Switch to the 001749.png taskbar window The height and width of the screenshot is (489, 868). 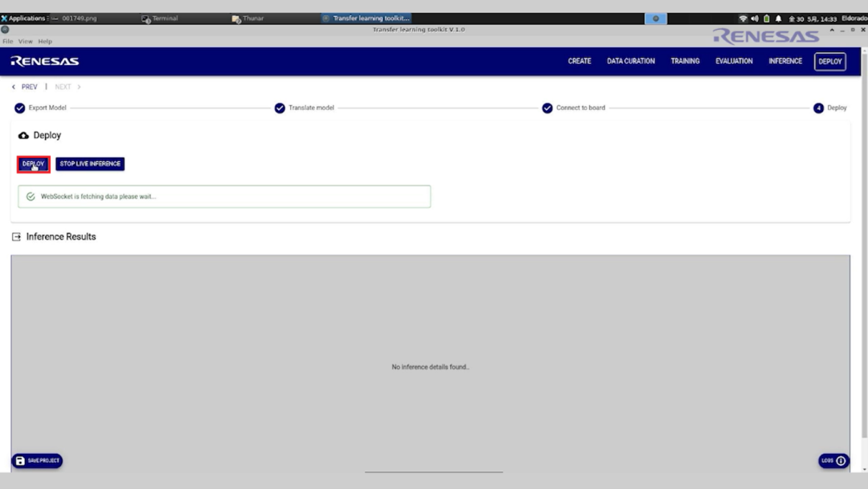[79, 18]
